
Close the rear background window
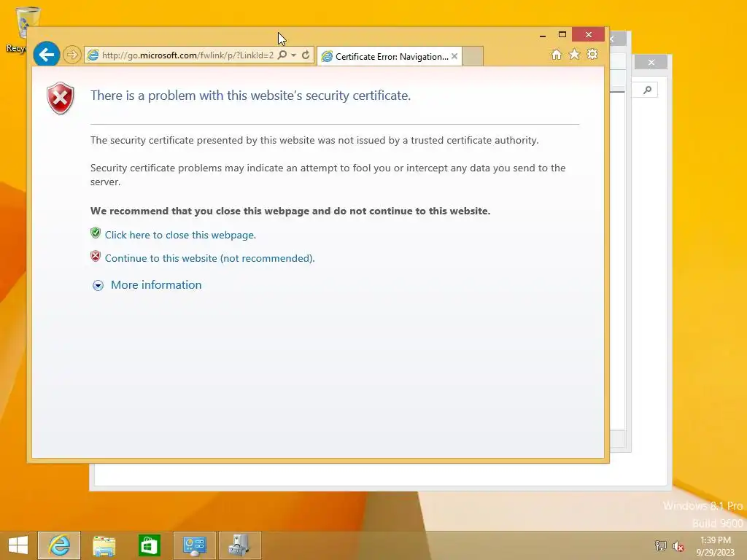(651, 63)
